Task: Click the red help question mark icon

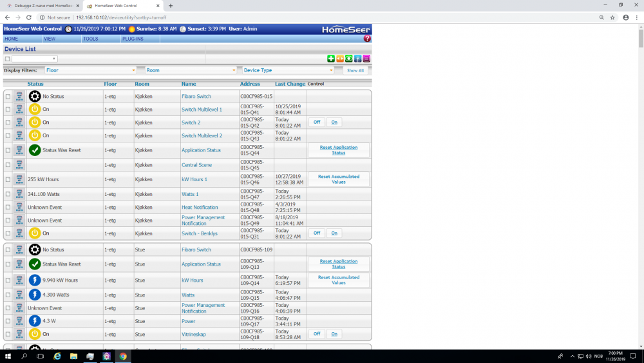Action: pos(367,39)
